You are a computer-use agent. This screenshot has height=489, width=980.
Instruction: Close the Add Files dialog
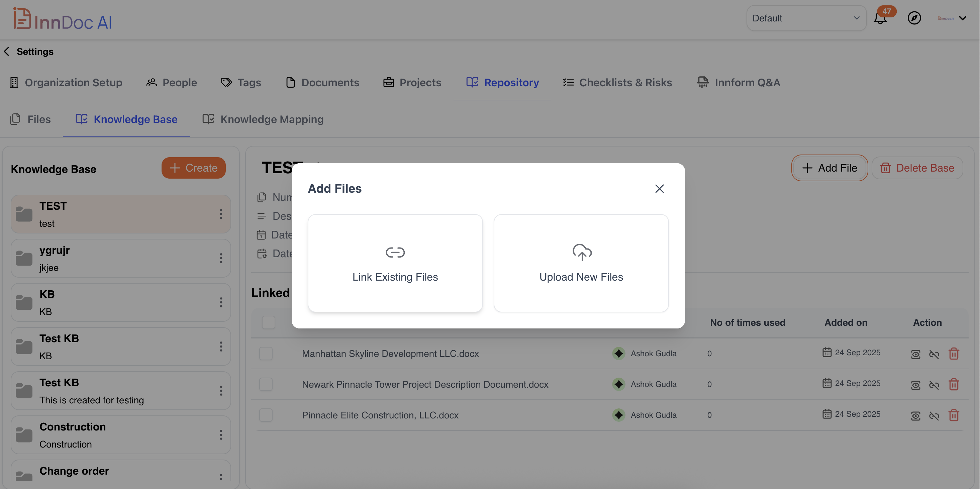click(x=659, y=189)
